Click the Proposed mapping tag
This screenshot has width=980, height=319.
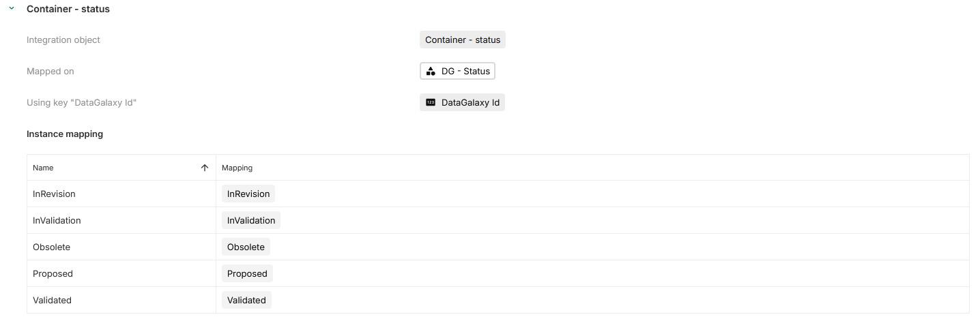pos(247,273)
